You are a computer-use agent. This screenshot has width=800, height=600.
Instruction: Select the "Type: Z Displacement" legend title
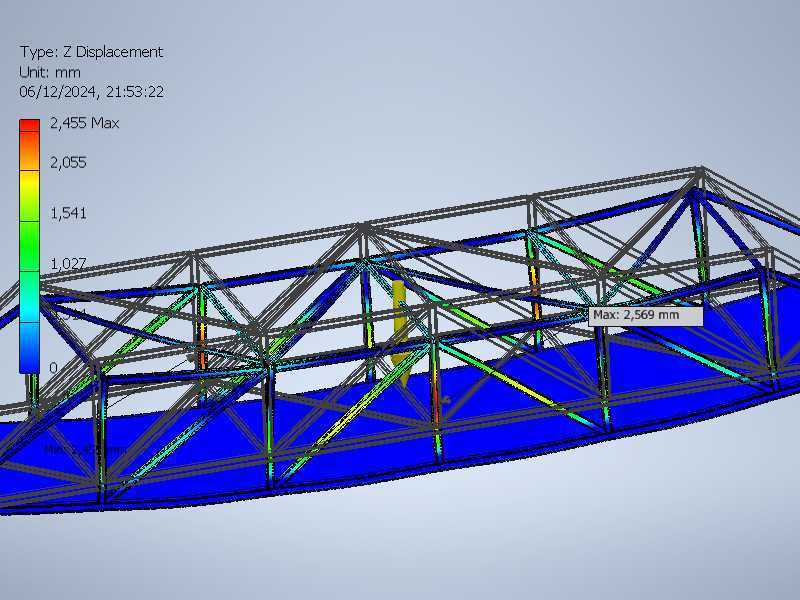pos(91,52)
